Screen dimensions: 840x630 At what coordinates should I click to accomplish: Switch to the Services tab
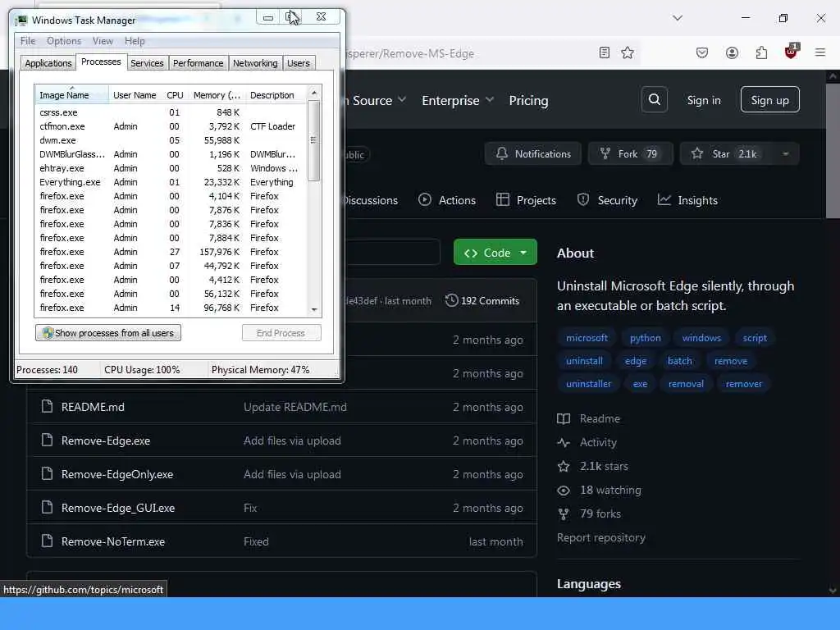point(147,63)
